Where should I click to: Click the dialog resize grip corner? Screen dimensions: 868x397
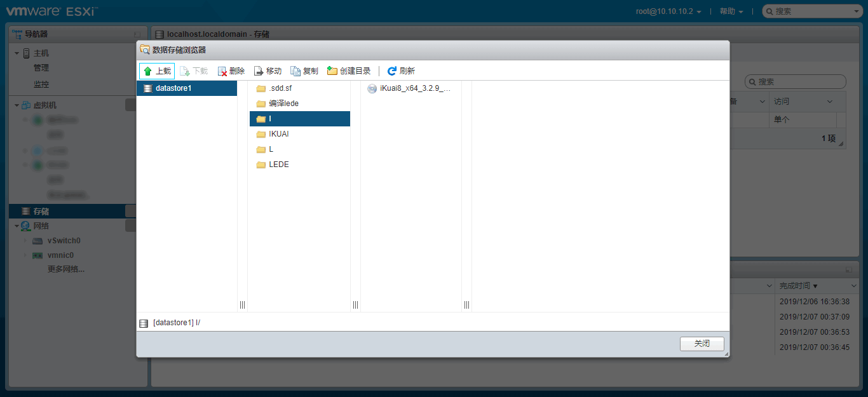click(x=726, y=354)
